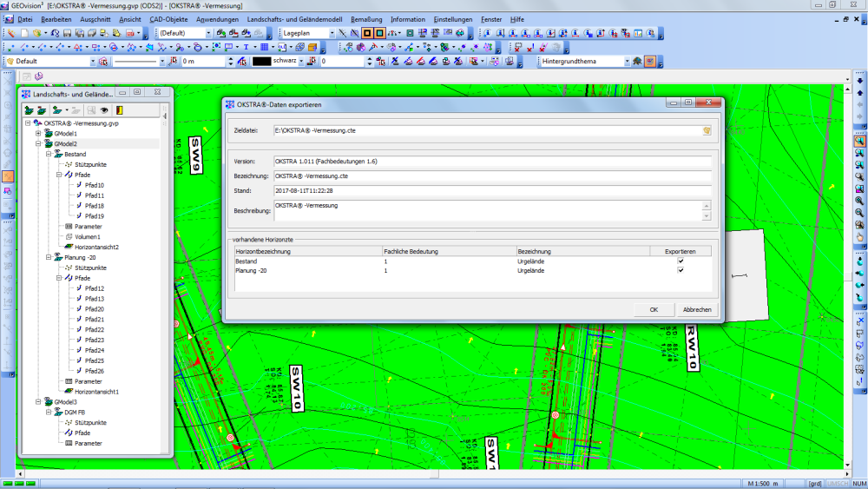This screenshot has height=489, width=868.
Task: Collapse the Bestand node in the tree
Action: tap(49, 154)
